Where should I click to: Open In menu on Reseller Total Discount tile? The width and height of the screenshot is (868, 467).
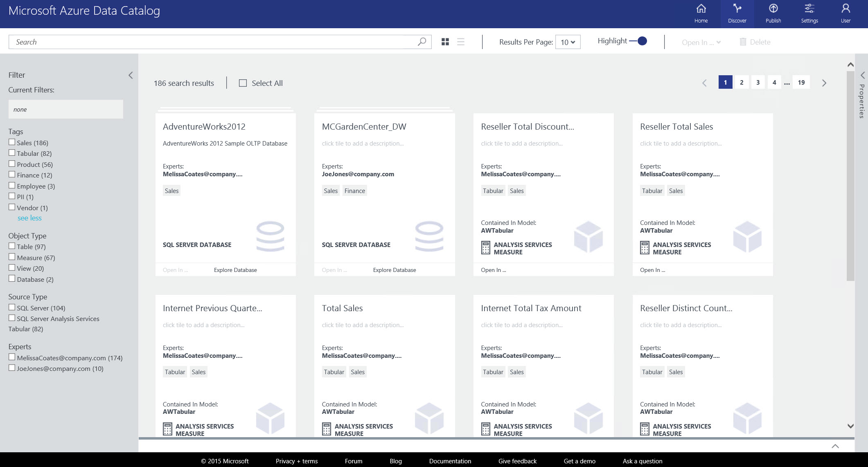[493, 270]
